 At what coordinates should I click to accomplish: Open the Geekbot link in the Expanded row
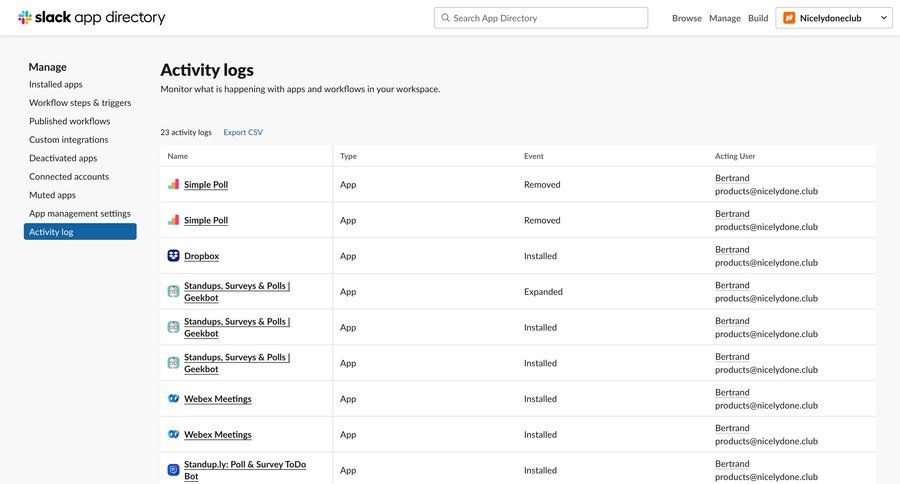tap(237, 292)
